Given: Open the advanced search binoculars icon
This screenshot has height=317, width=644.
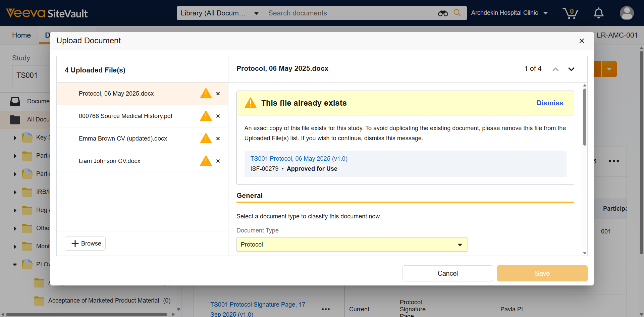Looking at the screenshot, I should tap(443, 13).
